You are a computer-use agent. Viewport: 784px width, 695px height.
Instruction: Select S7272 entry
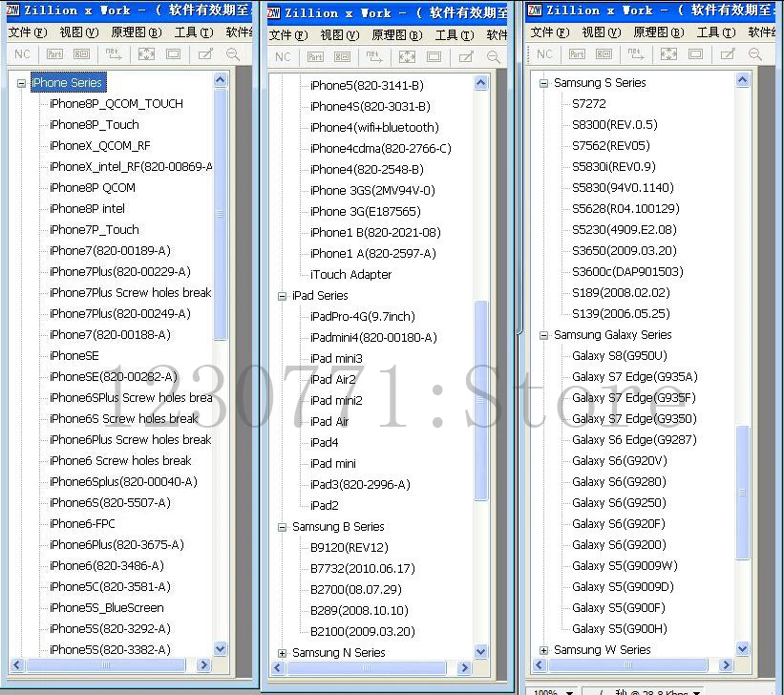[588, 104]
